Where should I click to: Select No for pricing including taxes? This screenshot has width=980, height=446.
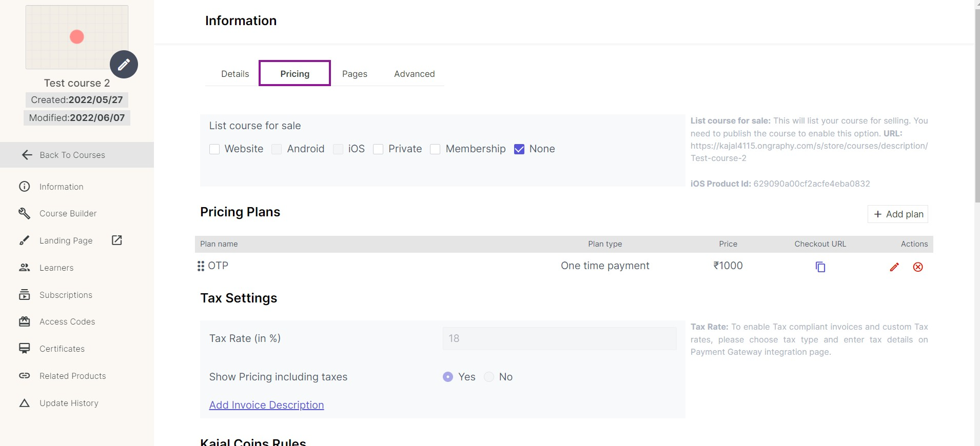[489, 377]
